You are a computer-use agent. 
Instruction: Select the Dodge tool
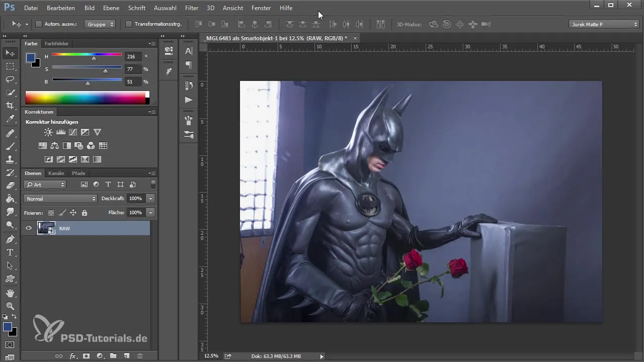[10, 225]
